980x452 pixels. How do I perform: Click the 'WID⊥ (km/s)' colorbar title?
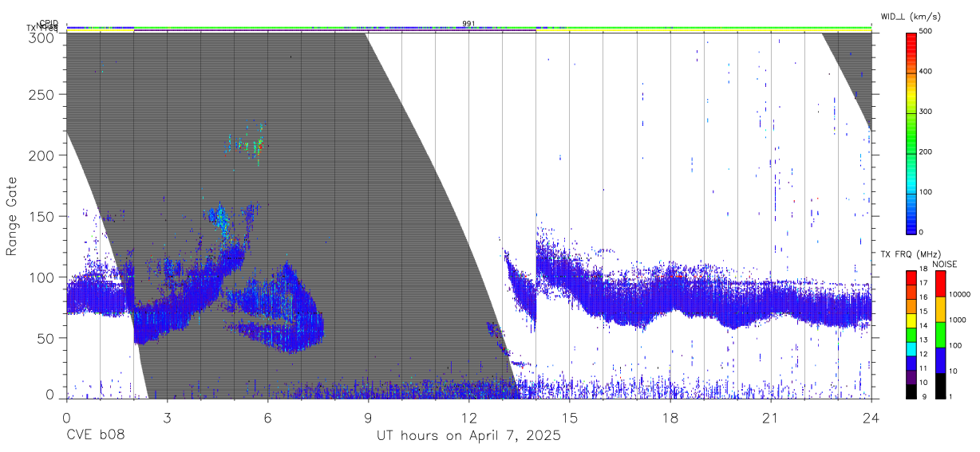pos(912,17)
